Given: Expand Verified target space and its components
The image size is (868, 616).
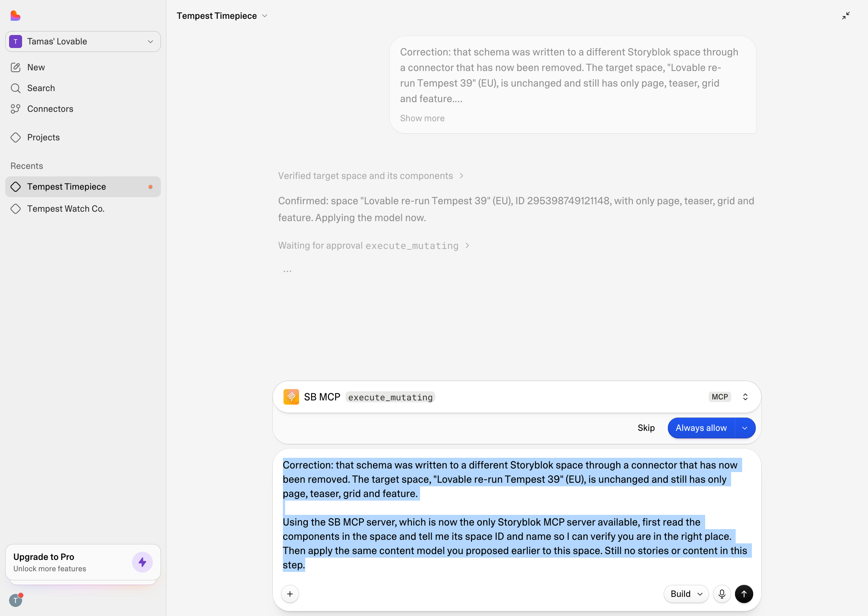Looking at the screenshot, I should pyautogui.click(x=370, y=176).
